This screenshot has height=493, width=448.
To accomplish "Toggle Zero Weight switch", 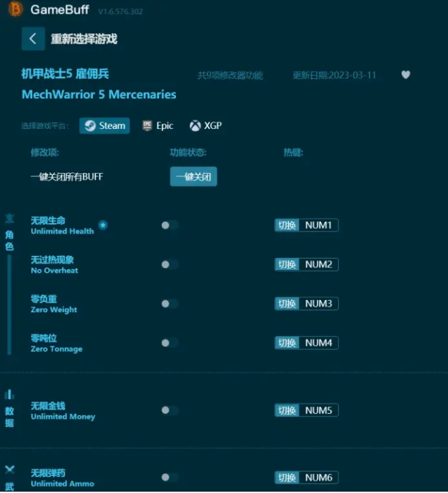I will tap(169, 304).
